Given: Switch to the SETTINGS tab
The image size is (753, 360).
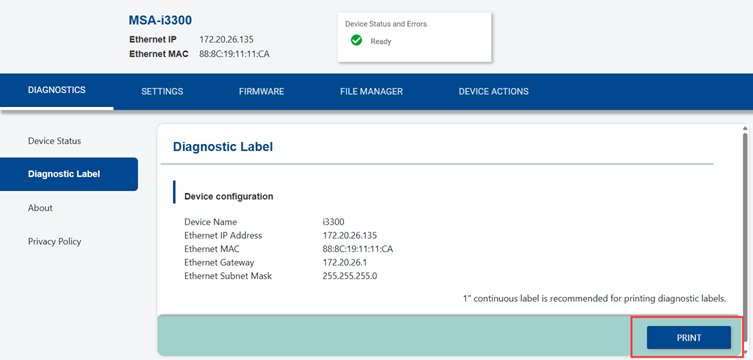Looking at the screenshot, I should tap(162, 92).
